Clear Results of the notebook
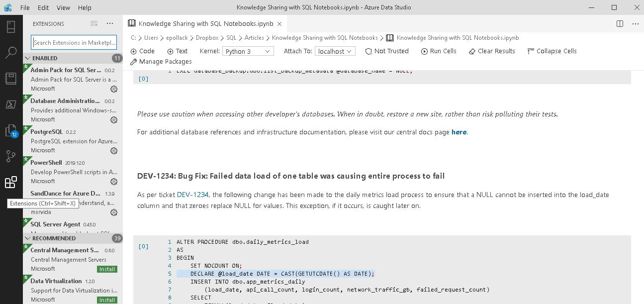This screenshot has width=644, height=304. (x=492, y=51)
